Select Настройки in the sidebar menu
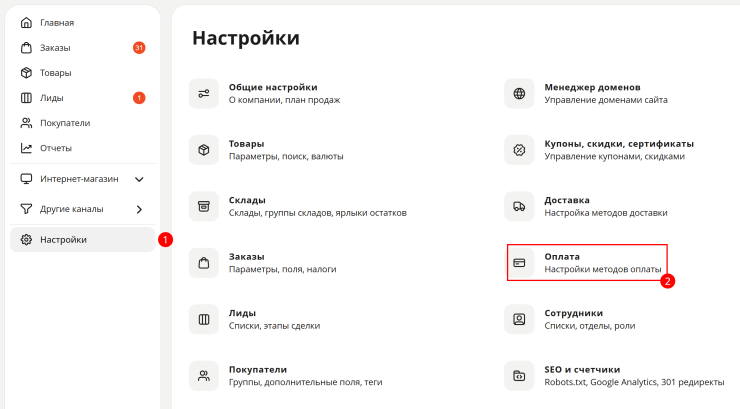 83,240
